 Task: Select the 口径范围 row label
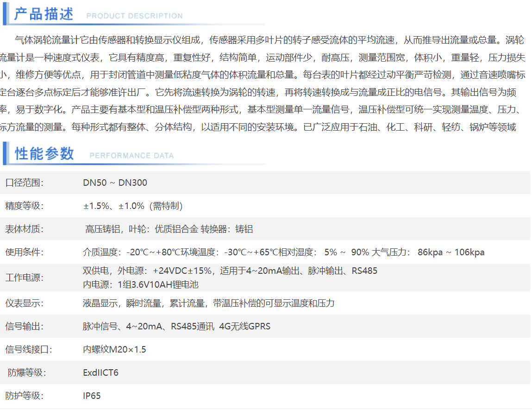[x=24, y=183]
